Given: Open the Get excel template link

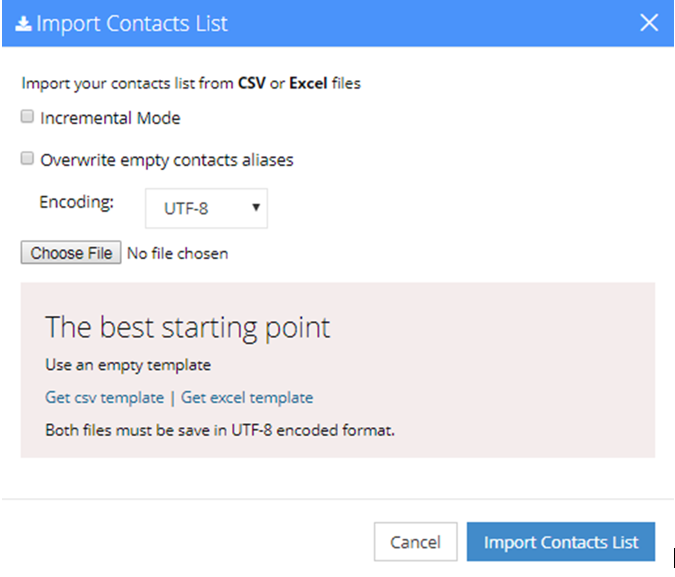Looking at the screenshot, I should point(247,397).
